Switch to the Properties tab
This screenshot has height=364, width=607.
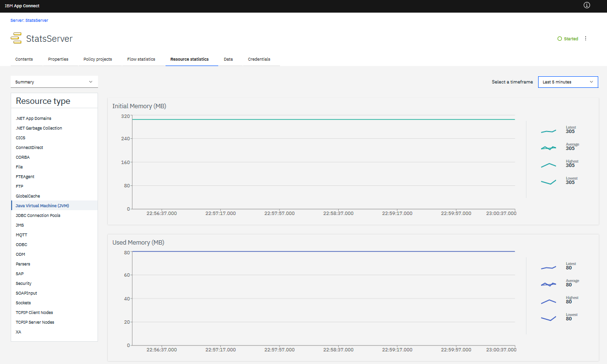click(x=58, y=59)
